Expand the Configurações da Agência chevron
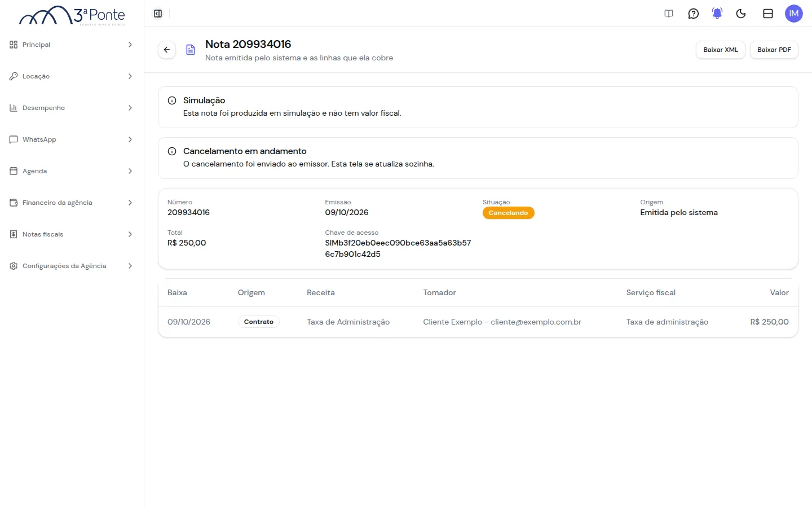Image resolution: width=812 pixels, height=508 pixels. 130,266
